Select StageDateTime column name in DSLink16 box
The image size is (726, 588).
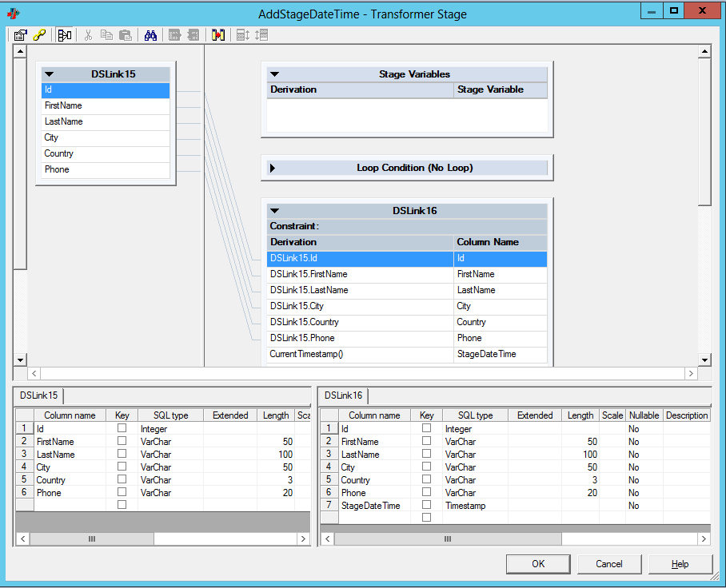point(501,355)
